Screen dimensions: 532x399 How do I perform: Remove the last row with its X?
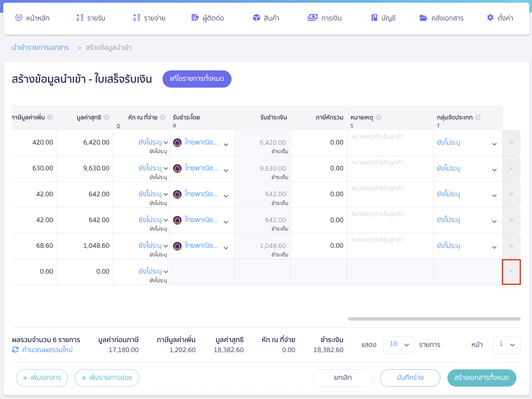click(x=511, y=272)
